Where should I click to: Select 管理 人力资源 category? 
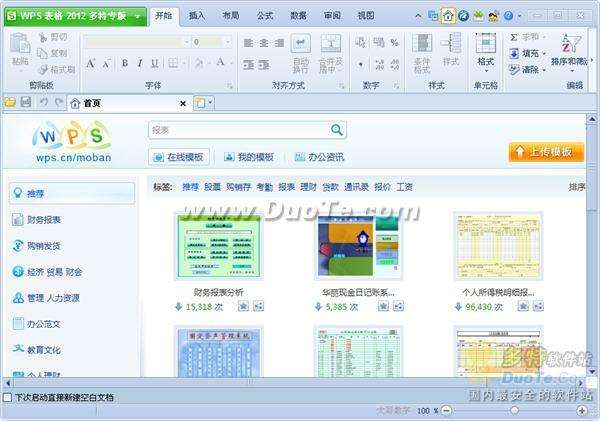point(46,298)
